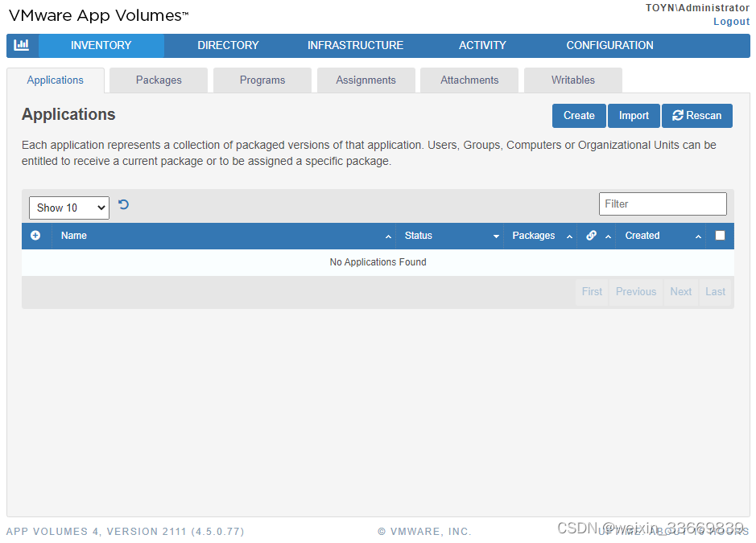This screenshot has width=756, height=543.
Task: Sort applications by Created column
Action: [660, 236]
